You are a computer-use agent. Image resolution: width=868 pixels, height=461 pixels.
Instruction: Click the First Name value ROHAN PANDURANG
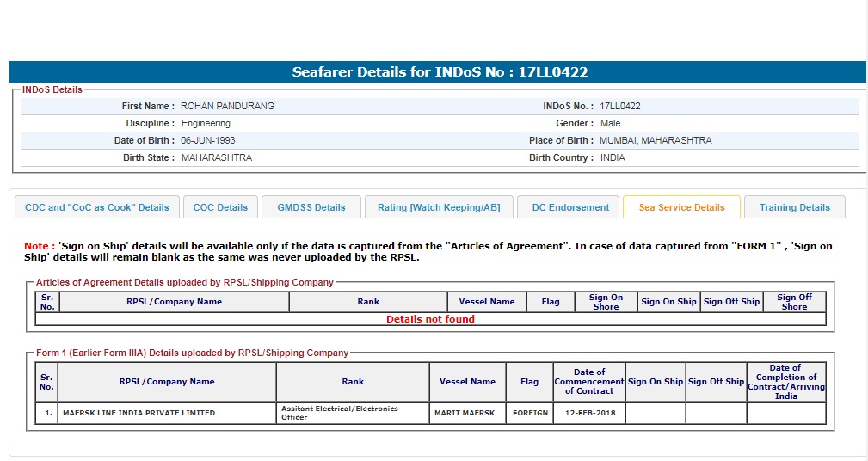point(227,106)
